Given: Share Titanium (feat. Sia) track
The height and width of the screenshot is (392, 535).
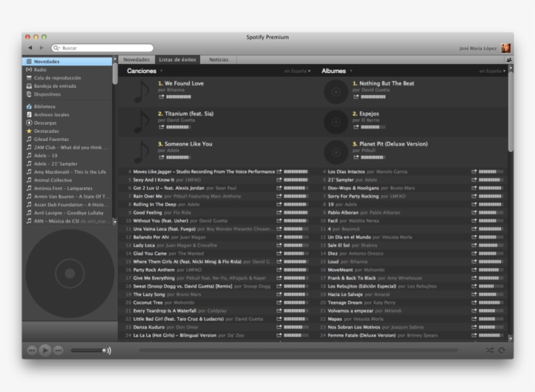Looking at the screenshot, I should click(161, 127).
